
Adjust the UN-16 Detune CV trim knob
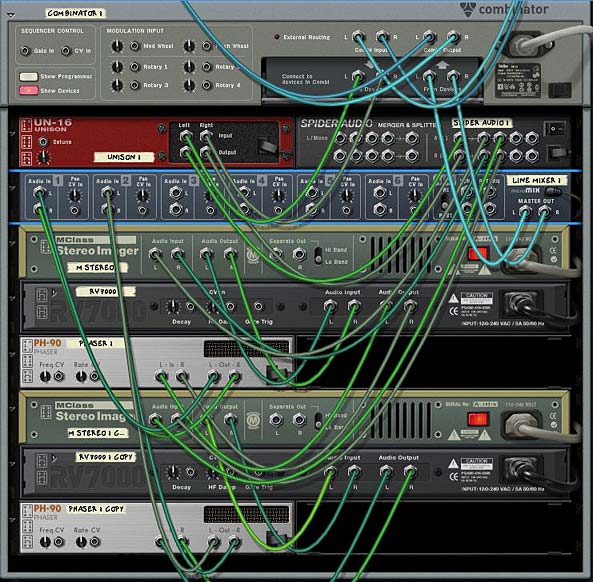pos(44,157)
